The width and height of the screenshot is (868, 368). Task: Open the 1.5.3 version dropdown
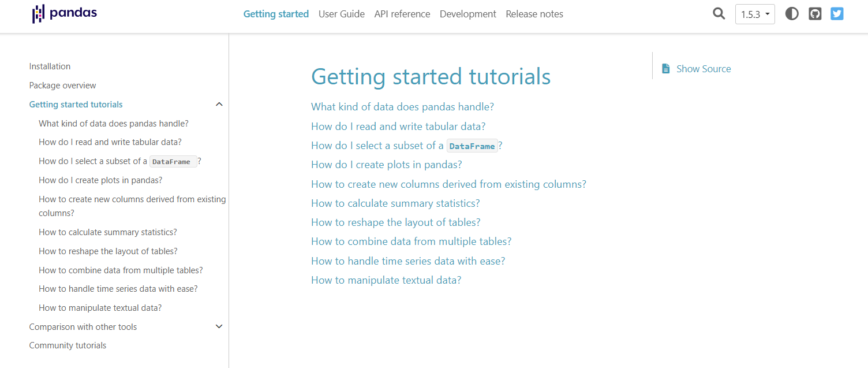[755, 14]
